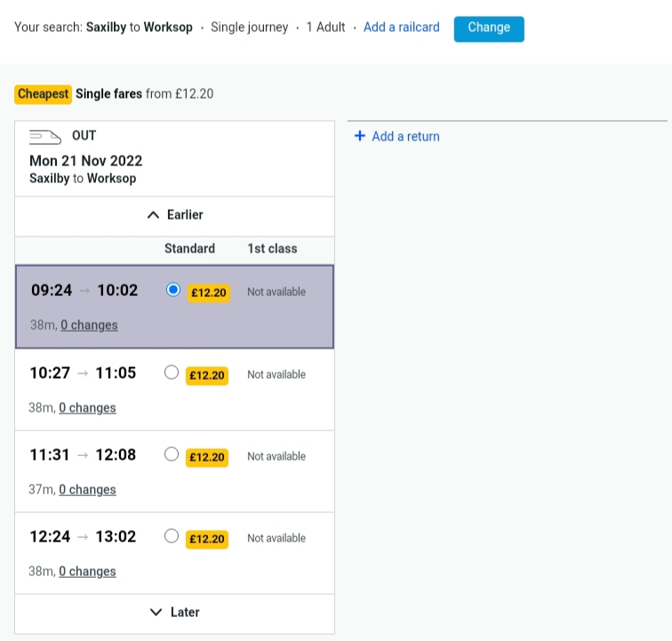Screen dimensions: 672x641
Task: Click the Single journey search text
Action: pos(250,28)
